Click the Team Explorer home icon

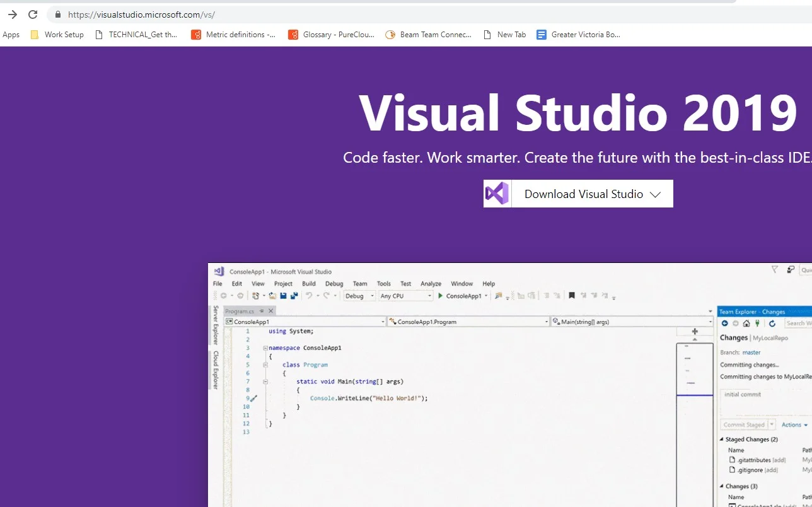coord(746,323)
